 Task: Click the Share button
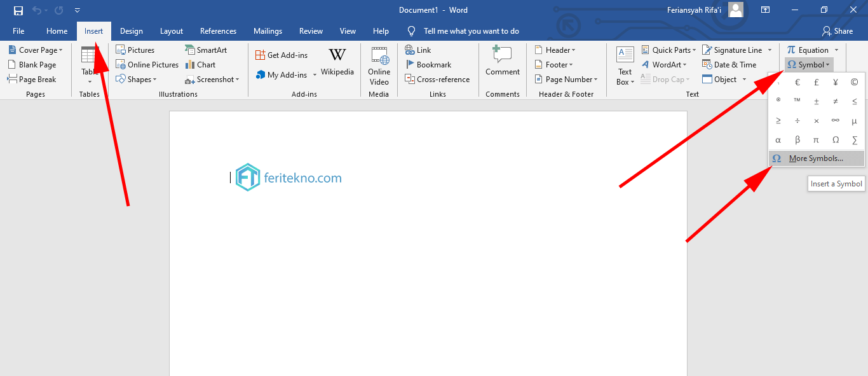tap(837, 31)
